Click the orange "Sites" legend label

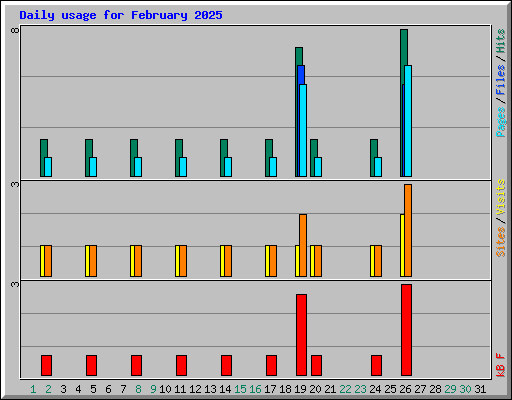pyautogui.click(x=501, y=242)
